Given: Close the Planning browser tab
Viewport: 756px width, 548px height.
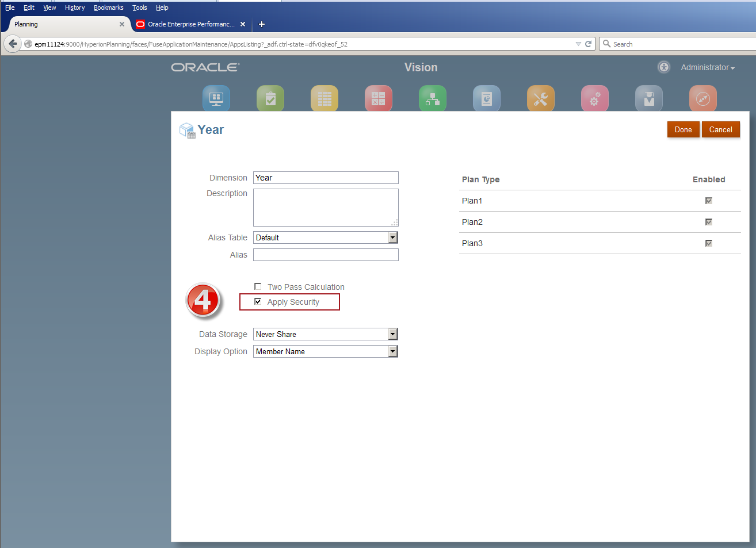Looking at the screenshot, I should (122, 24).
